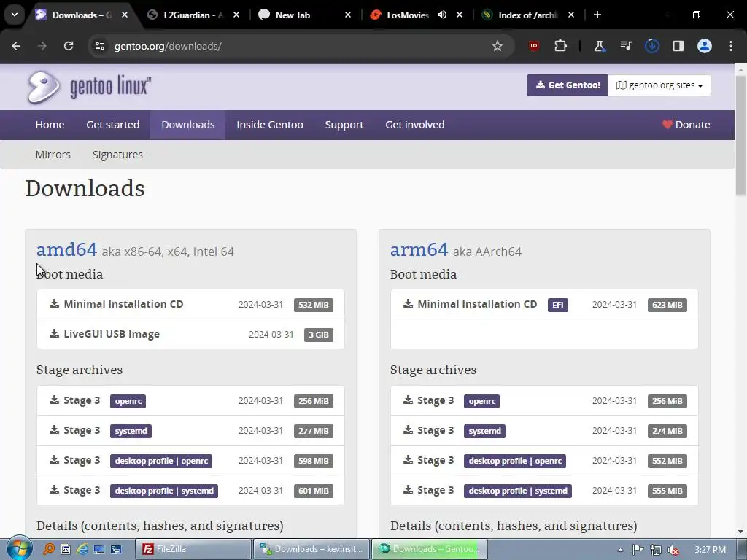The width and height of the screenshot is (747, 560).
Task: Switch to Downloads – kevinsit taskbar window
Action: 311,549
